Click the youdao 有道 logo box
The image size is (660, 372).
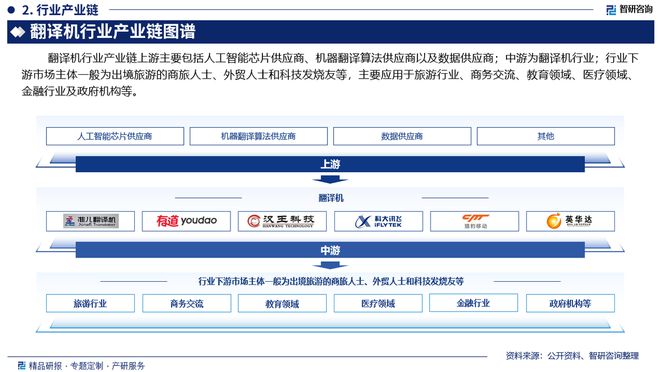(x=186, y=221)
